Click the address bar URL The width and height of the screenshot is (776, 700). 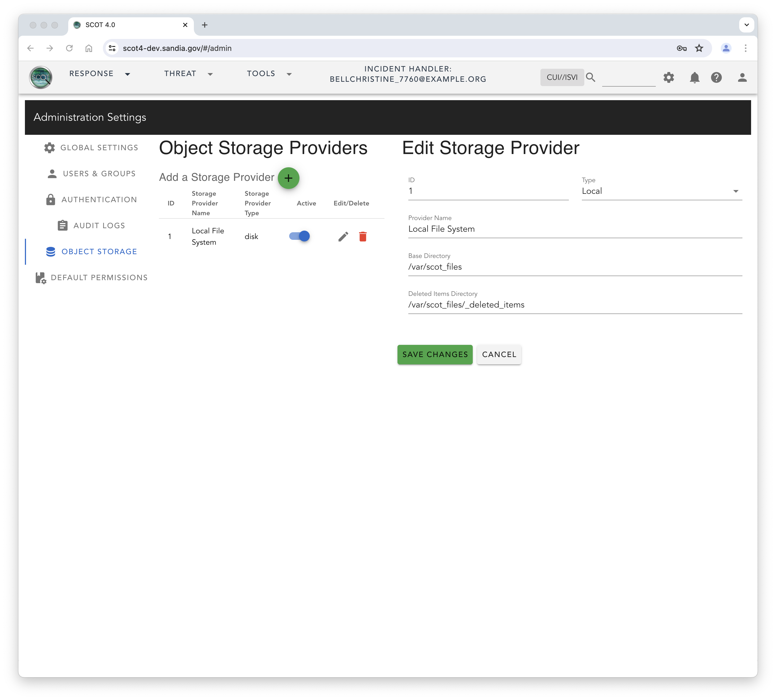pos(177,48)
